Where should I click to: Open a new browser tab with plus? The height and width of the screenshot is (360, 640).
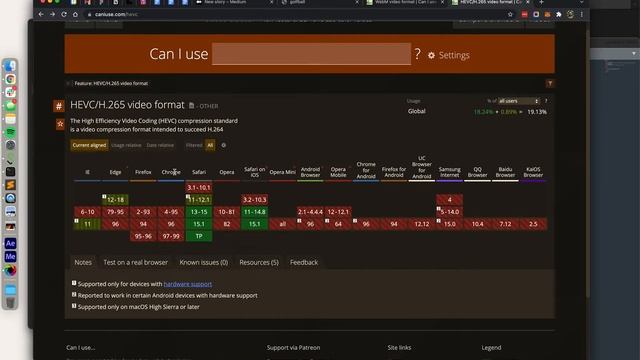tap(541, 2)
